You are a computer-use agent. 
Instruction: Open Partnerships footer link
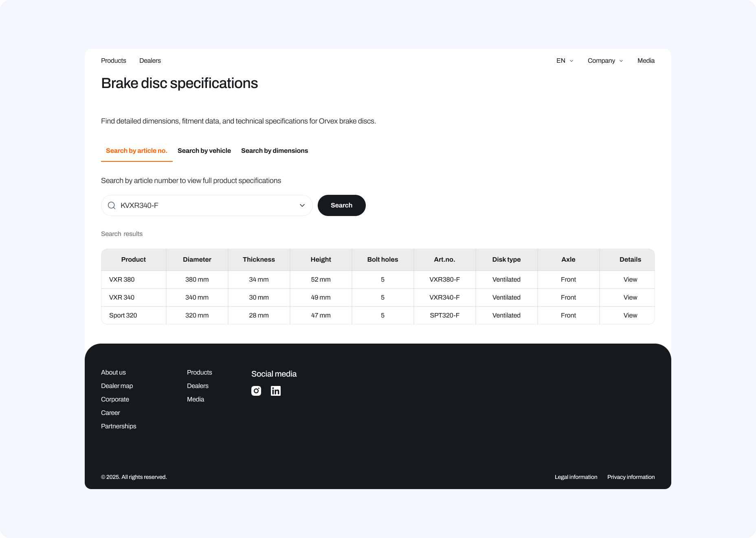pos(119,426)
